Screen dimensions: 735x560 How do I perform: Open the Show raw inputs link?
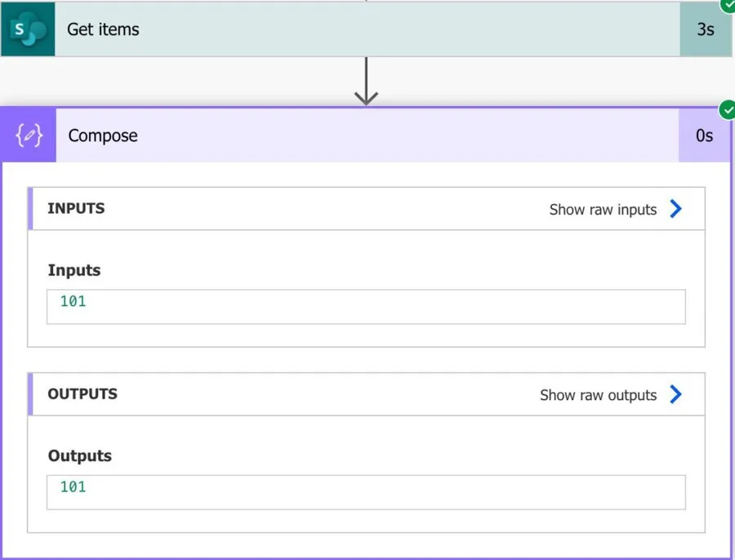click(603, 210)
